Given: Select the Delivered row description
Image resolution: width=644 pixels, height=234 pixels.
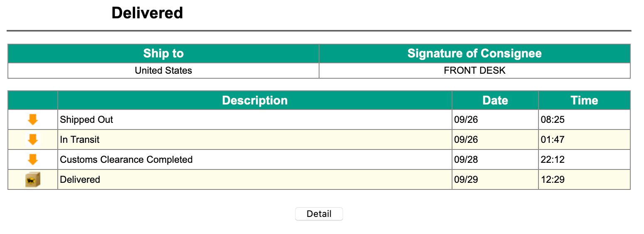Looking at the screenshot, I should pyautogui.click(x=80, y=179).
